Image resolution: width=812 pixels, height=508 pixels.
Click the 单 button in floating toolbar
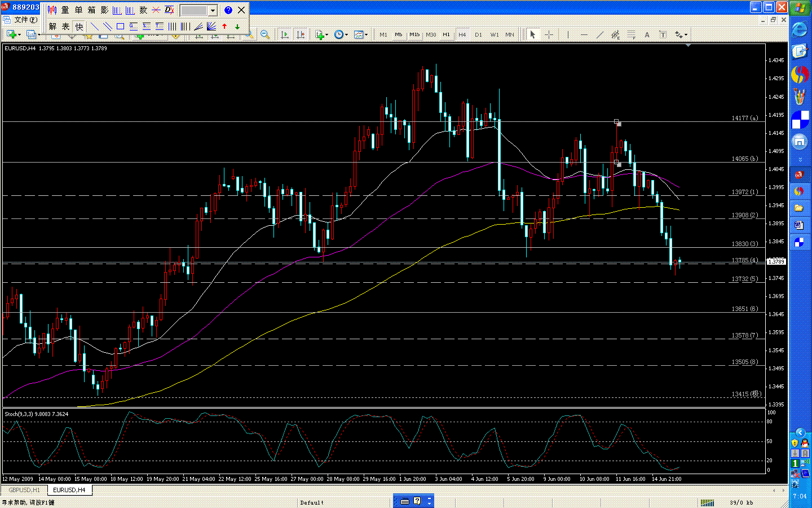(78, 10)
